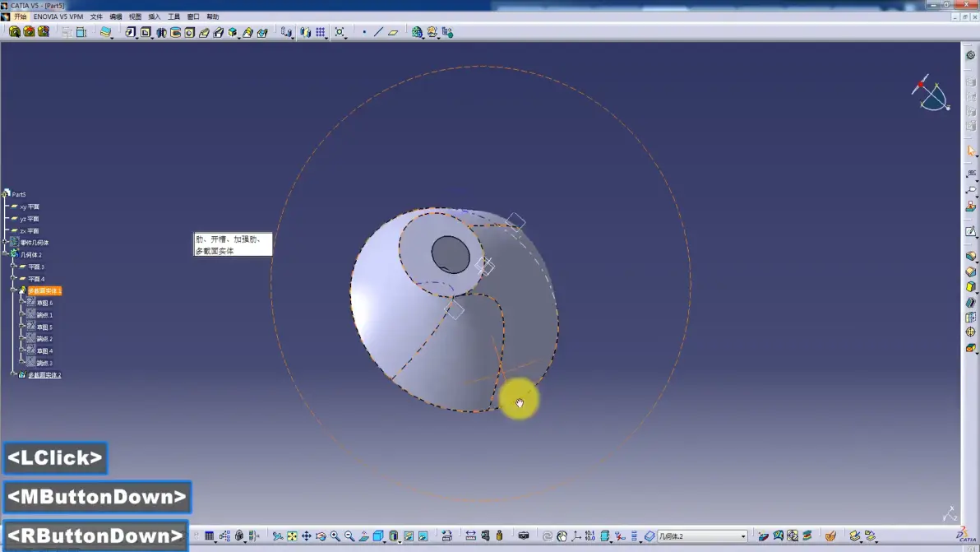
Task: Click the Fit All In view icon
Action: pos(292,536)
